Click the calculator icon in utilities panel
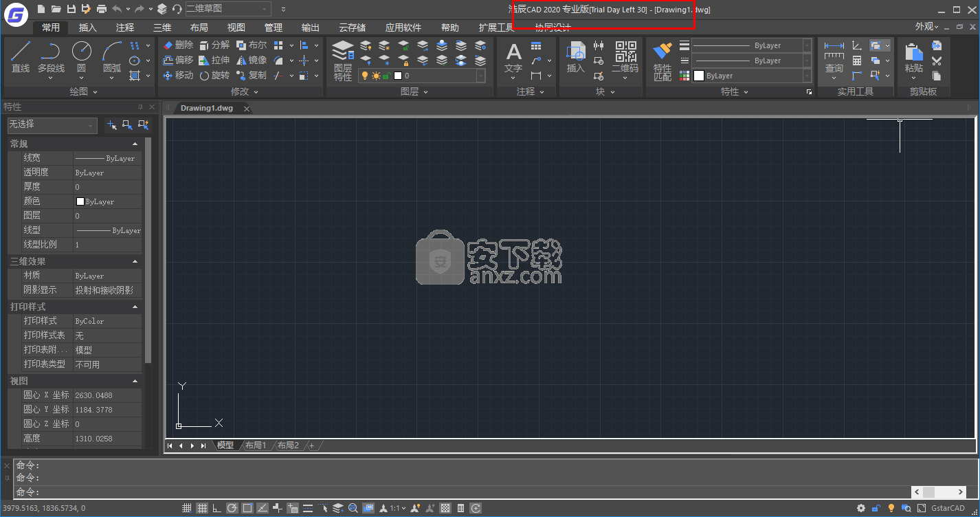The width and height of the screenshot is (980, 517). [x=857, y=60]
